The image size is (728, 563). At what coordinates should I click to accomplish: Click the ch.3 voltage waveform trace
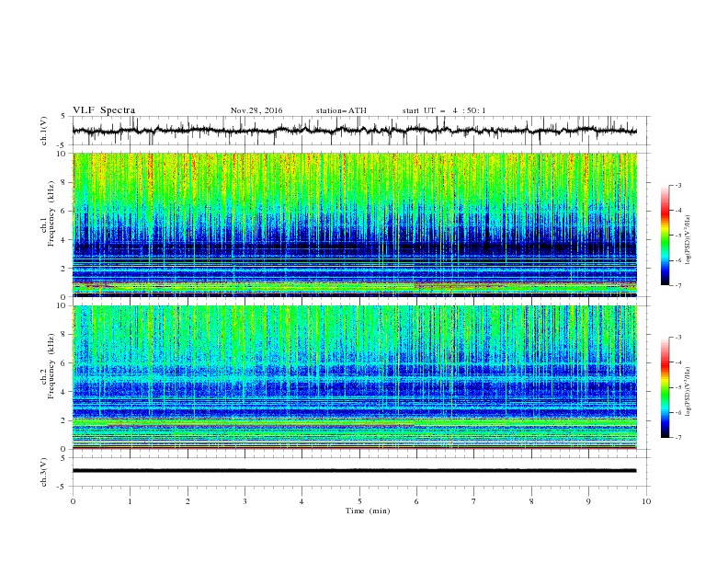(354, 471)
